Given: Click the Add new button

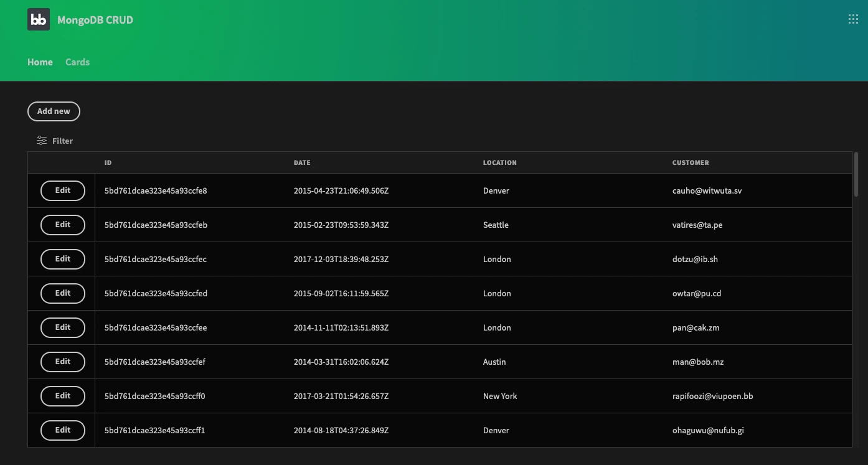Looking at the screenshot, I should pos(54,111).
